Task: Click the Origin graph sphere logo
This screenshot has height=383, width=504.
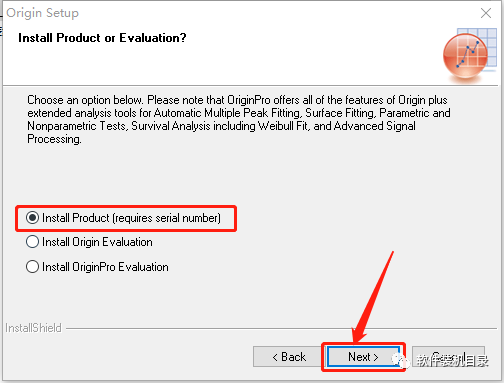Action: pyautogui.click(x=465, y=56)
